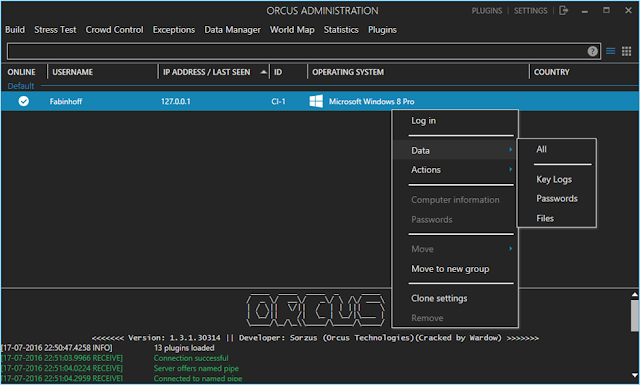Click the 127.0.0.1 IP address cell
This screenshot has width=640, height=385.
coord(176,102)
